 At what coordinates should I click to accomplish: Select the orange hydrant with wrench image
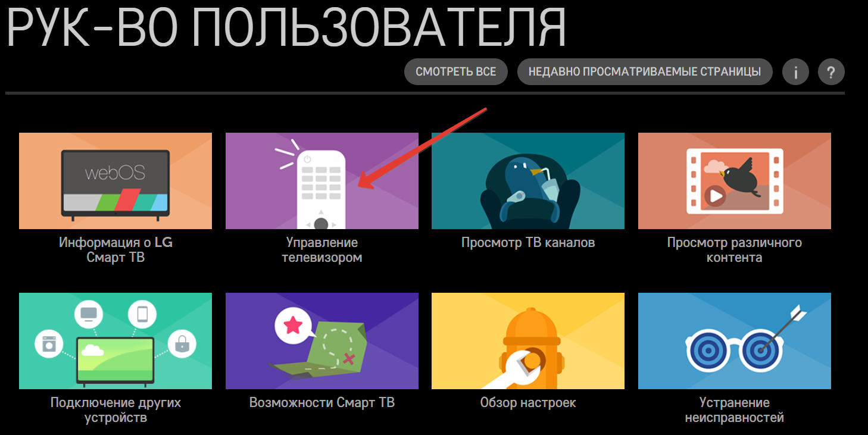click(x=528, y=341)
